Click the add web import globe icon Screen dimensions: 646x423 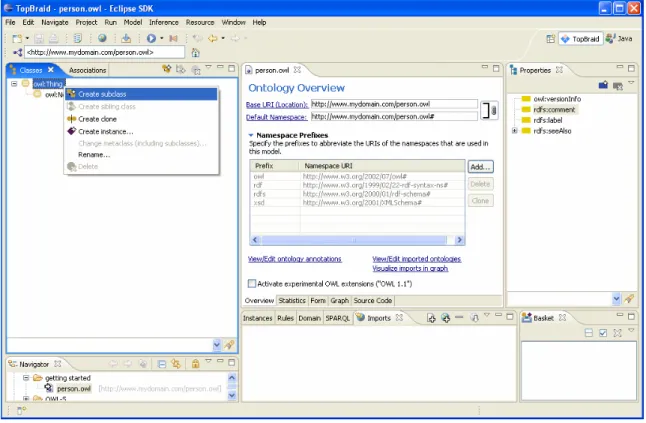click(x=445, y=318)
